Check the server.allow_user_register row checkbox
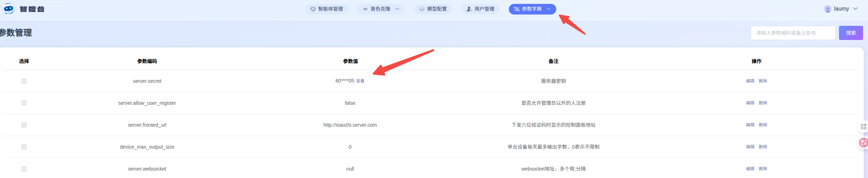 24,103
